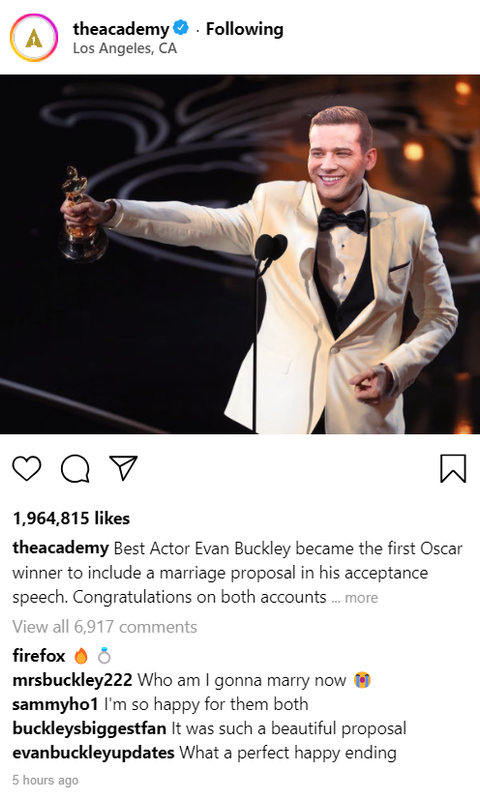Open theacademy username in the header
The width and height of the screenshot is (480, 800).
pos(121,29)
